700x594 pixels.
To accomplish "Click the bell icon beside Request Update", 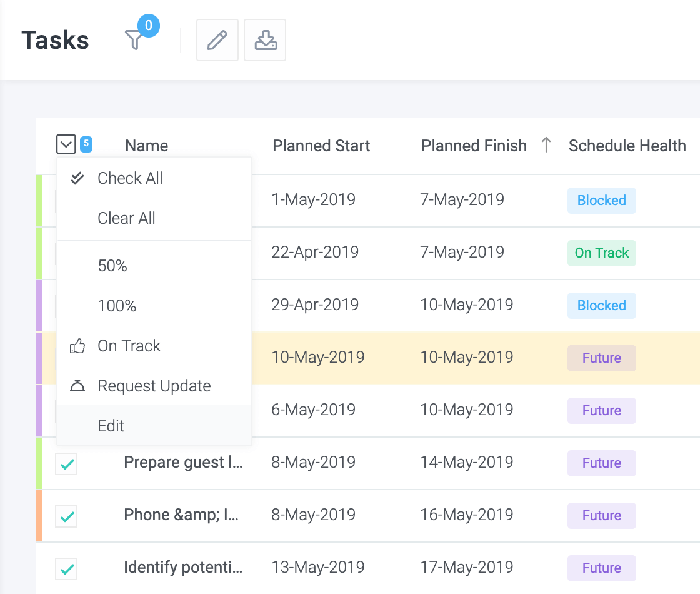I will [x=77, y=386].
